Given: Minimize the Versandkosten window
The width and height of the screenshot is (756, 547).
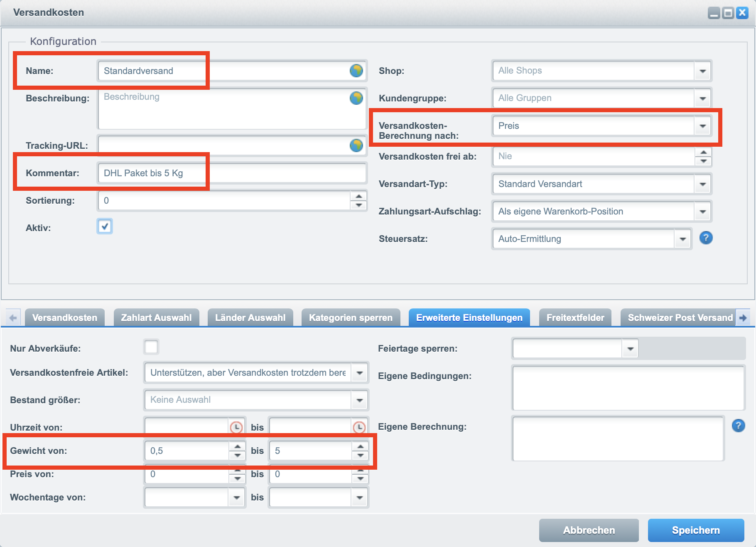Looking at the screenshot, I should tap(714, 13).
